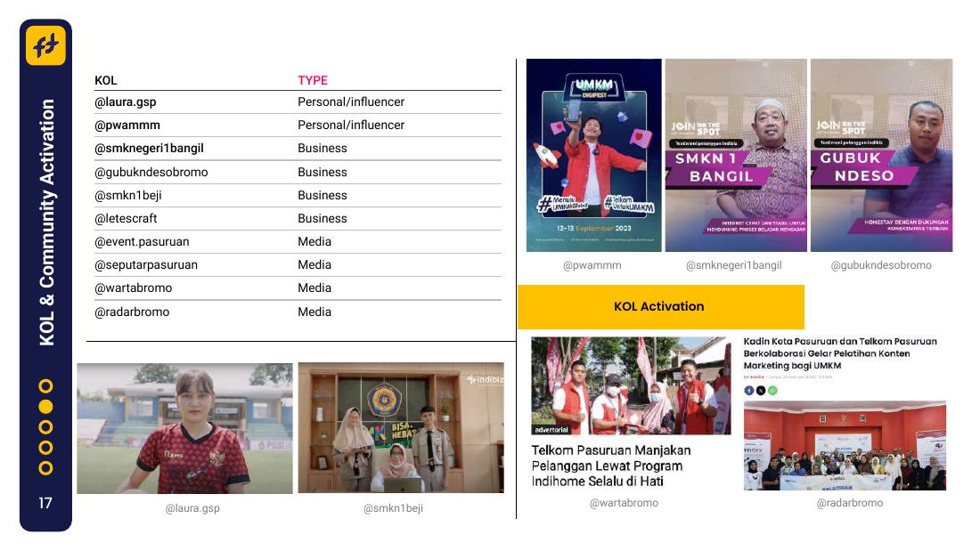The height and width of the screenshot is (551, 980).
Task: Click the '12-13 September 2023' date on the poster
Action: click(593, 228)
